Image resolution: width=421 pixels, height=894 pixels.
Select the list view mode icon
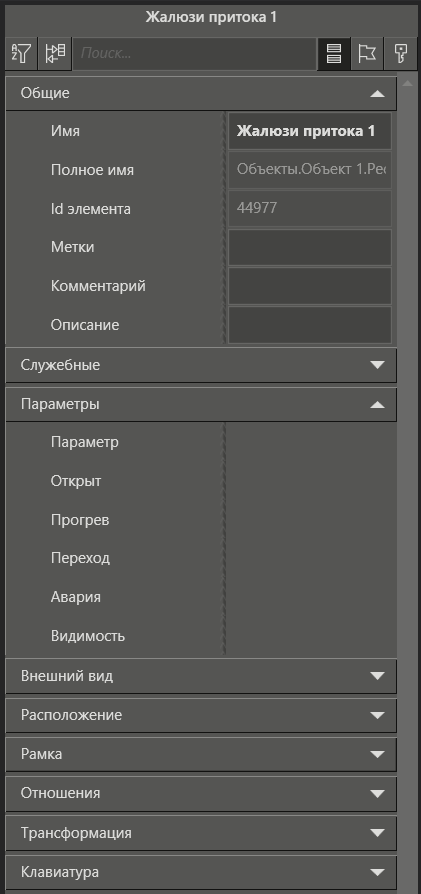tap(334, 54)
